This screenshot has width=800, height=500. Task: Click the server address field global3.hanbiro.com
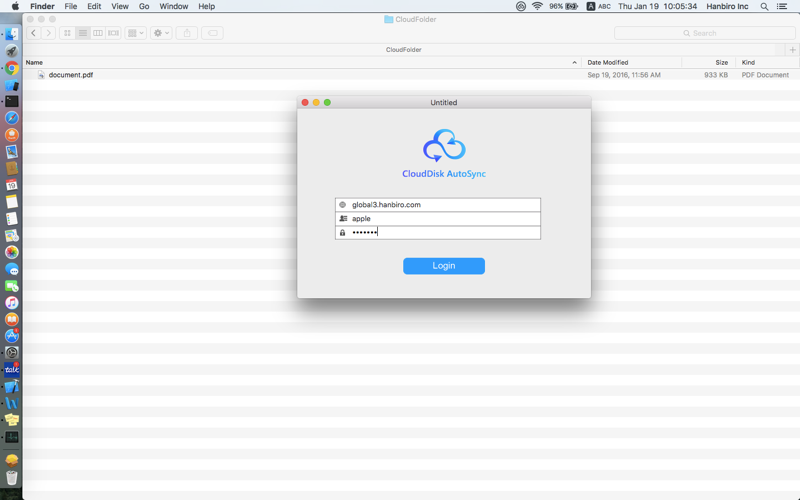438,205
